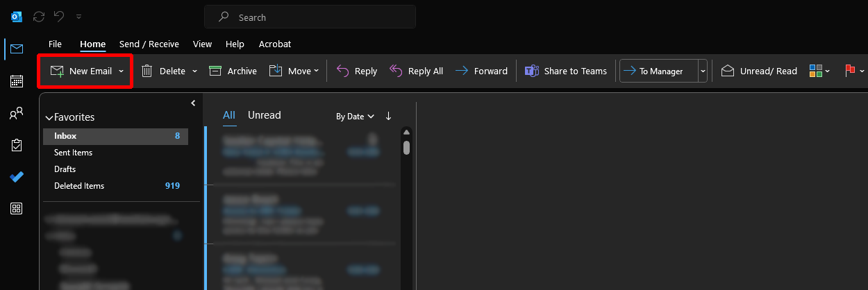Open the To Do checkmark icon

17,177
